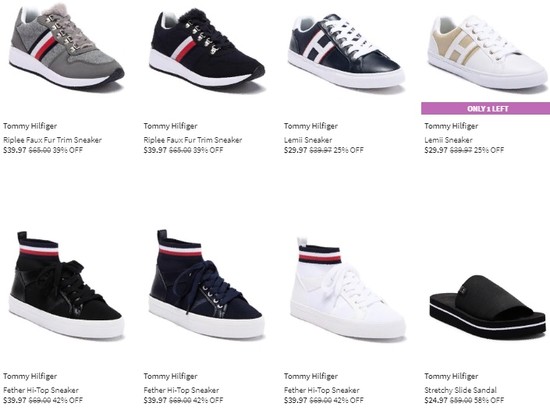The height and width of the screenshot is (410, 550).
Task: View the white and gold Lemii Sneaker photo
Action: (x=487, y=53)
